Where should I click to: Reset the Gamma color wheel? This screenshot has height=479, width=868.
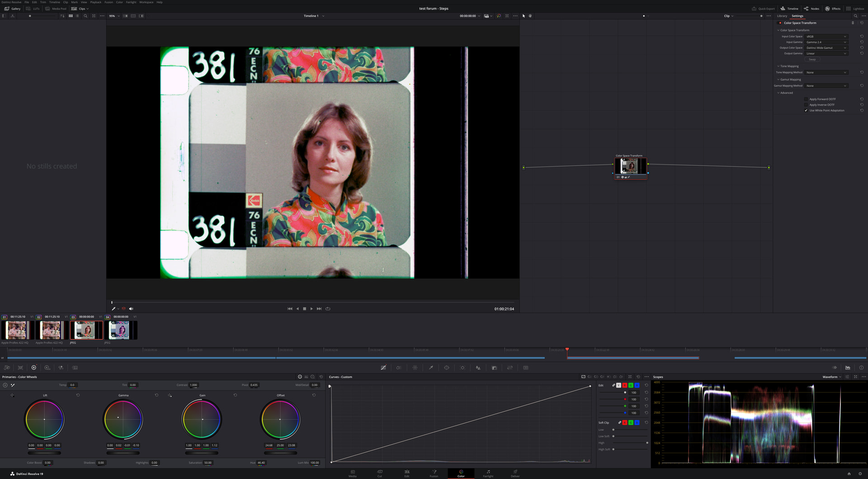(156, 395)
